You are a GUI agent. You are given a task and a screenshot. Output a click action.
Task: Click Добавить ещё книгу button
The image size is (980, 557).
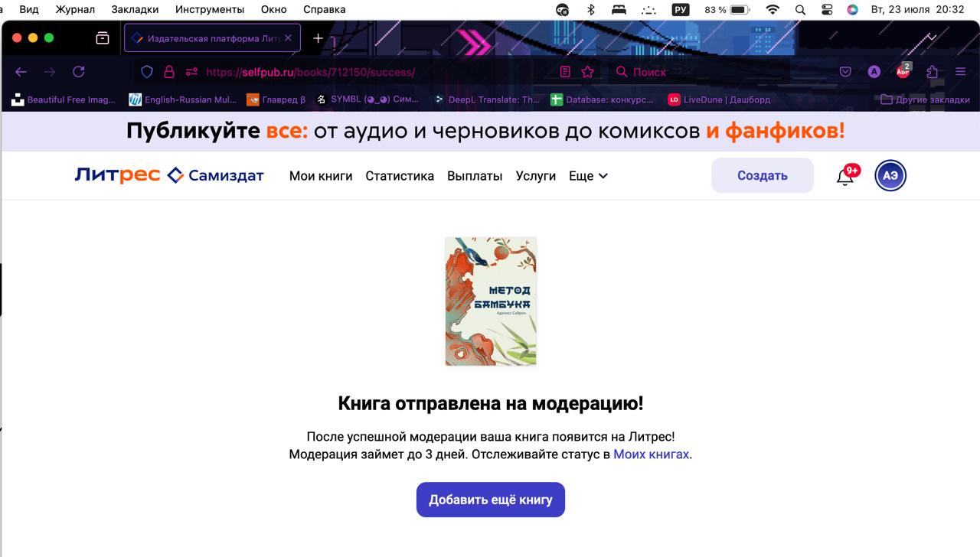tap(491, 500)
